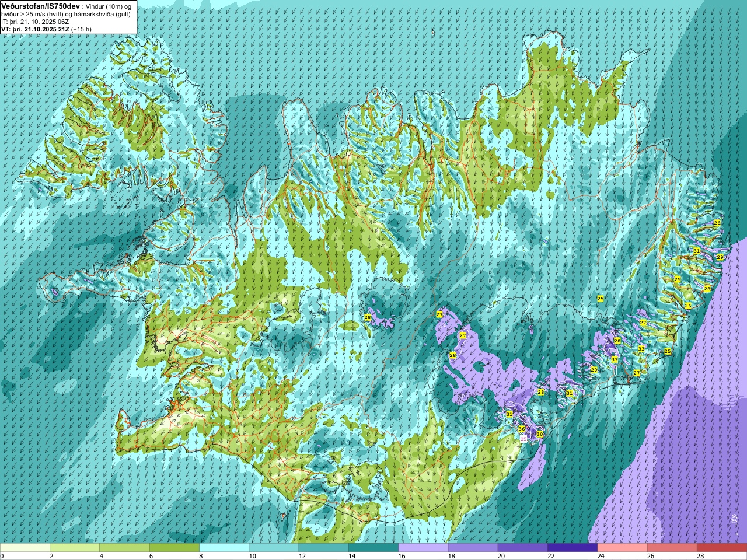The height and width of the screenshot is (560, 747).
Task: Click the 2–4 m/s light green legend swatch
Action: click(x=75, y=548)
